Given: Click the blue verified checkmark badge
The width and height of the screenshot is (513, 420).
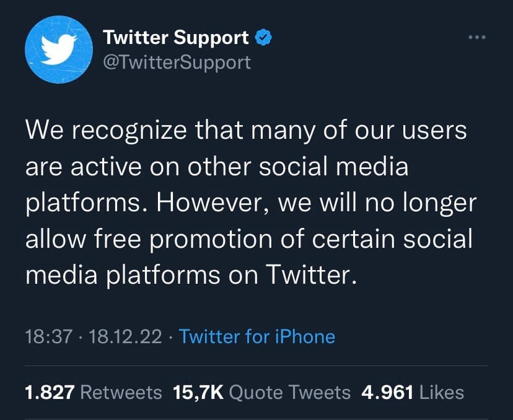Looking at the screenshot, I should pyautogui.click(x=263, y=37).
